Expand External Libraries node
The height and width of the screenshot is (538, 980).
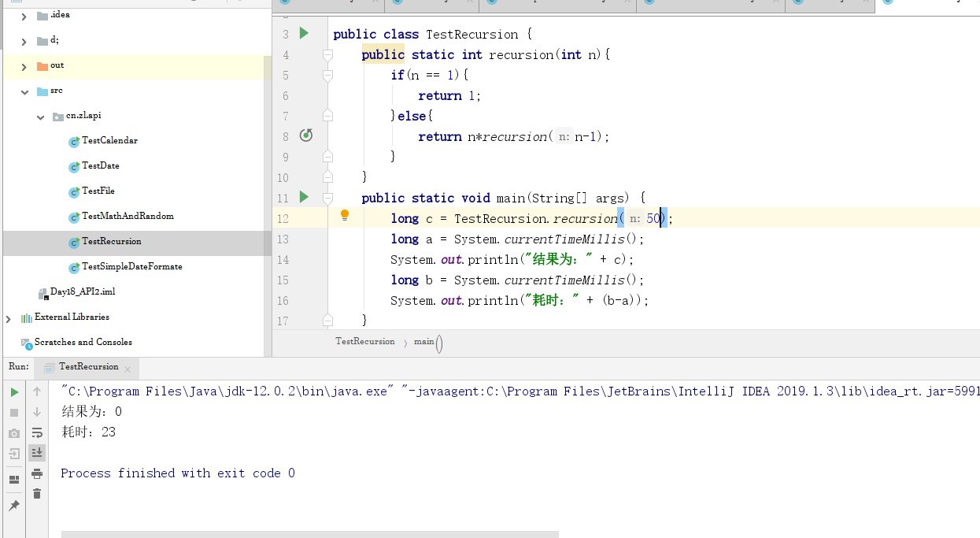pyautogui.click(x=9, y=318)
